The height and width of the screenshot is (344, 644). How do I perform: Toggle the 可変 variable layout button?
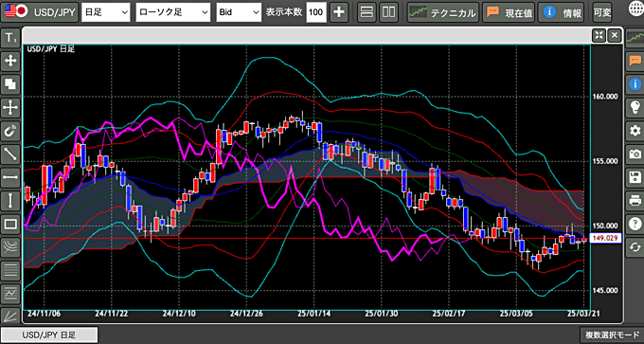point(602,12)
